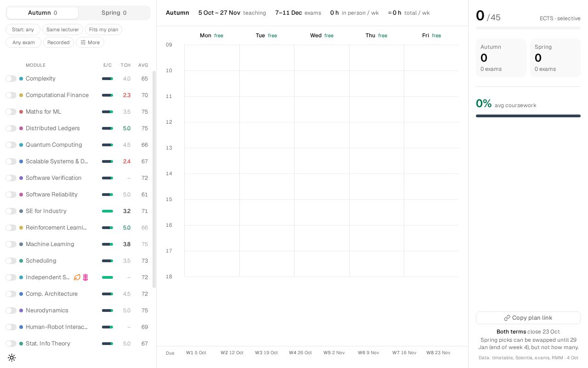Screen dimensions: 588x368
Task: Turn on the Quantum Computing toggle
Action: 11,145
